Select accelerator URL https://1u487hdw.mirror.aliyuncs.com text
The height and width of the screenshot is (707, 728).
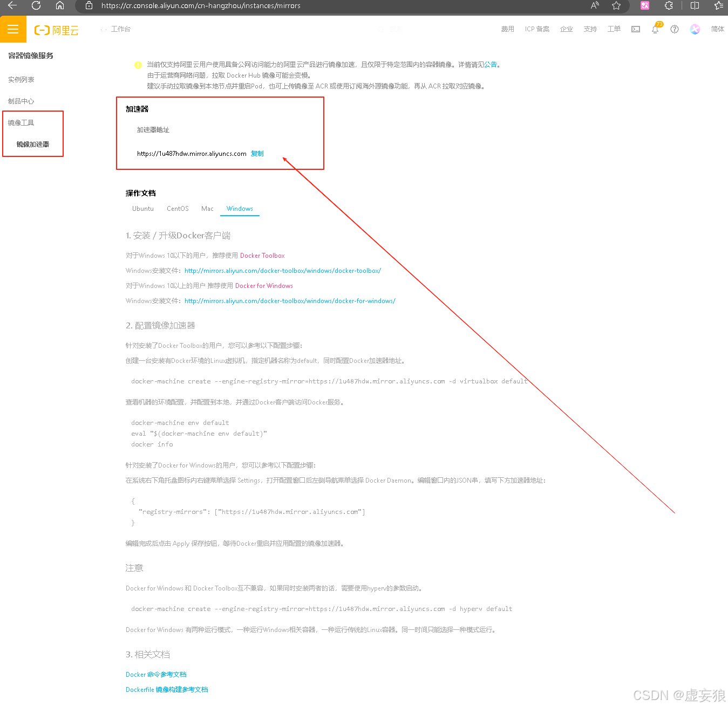pos(192,154)
